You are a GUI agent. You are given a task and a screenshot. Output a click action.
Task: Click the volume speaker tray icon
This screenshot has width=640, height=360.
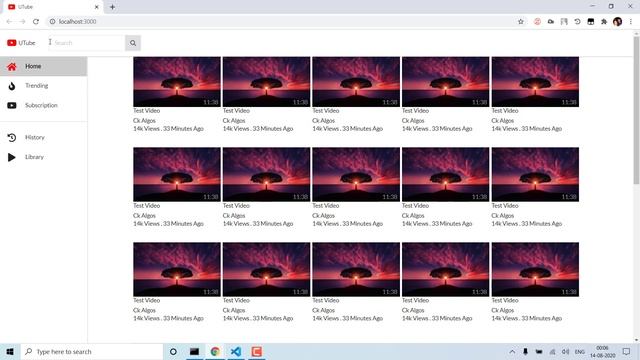click(x=565, y=351)
